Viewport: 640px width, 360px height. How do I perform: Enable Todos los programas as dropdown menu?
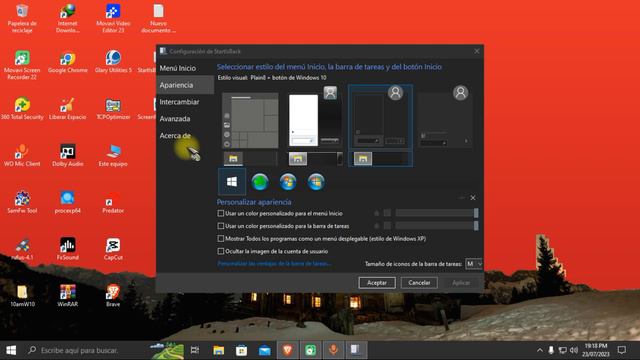coord(221,238)
